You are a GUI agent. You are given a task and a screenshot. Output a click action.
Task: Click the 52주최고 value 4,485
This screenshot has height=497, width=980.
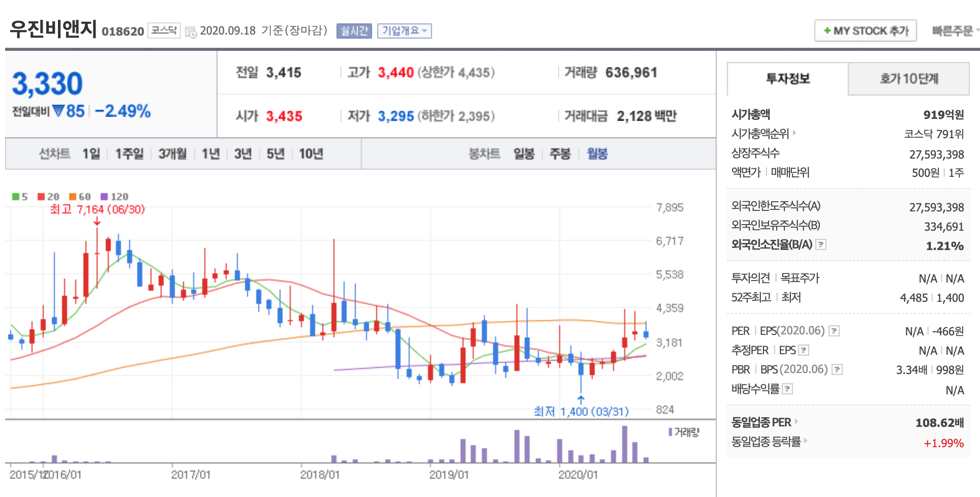tap(913, 298)
